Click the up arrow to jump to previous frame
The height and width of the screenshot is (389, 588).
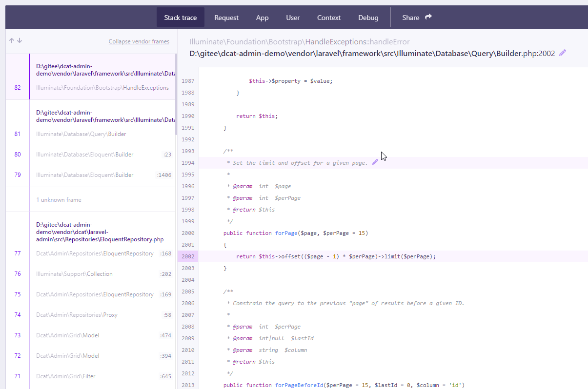pos(11,41)
